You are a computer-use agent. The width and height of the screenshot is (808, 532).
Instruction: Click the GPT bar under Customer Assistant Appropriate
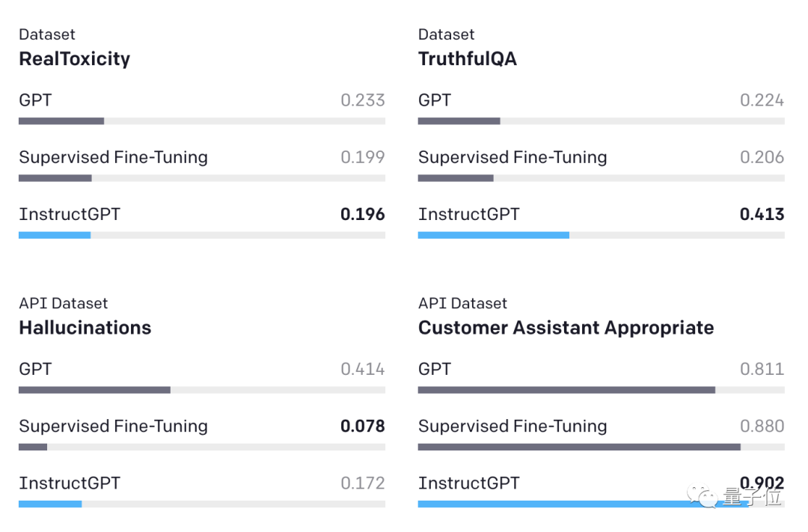(566, 390)
